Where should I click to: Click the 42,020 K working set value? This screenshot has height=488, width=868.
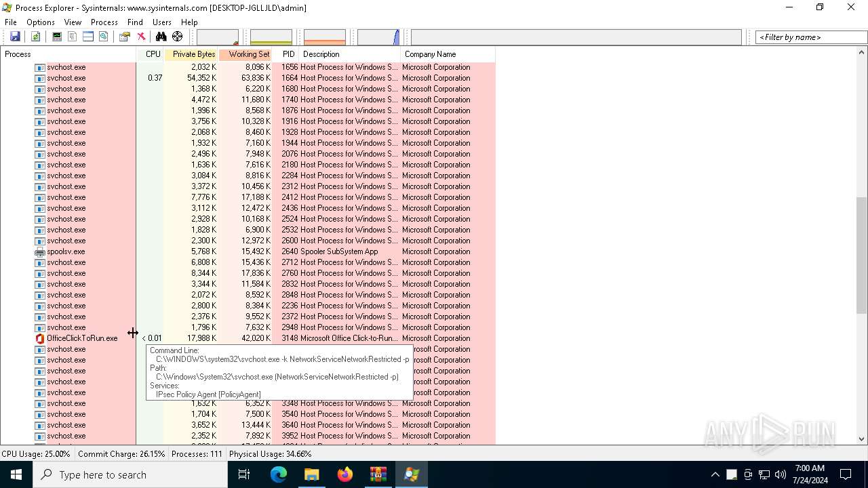tap(256, 338)
